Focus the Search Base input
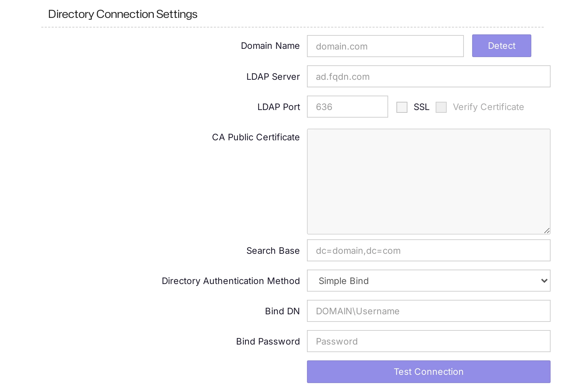 428,250
